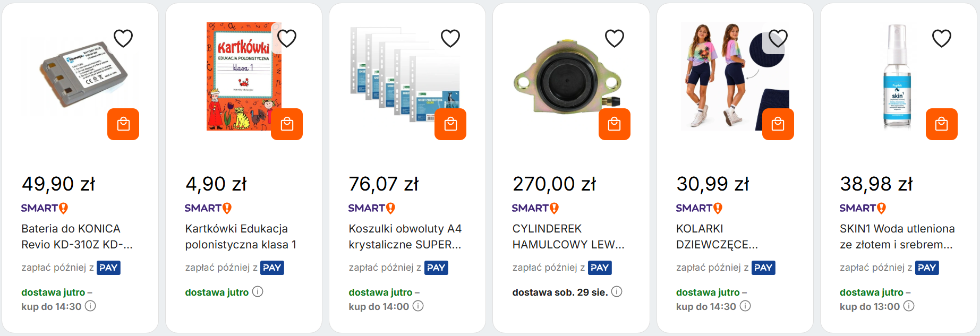Image resolution: width=980 pixels, height=336 pixels.
Task: View the Kartkówki book cover image
Action: point(244,76)
